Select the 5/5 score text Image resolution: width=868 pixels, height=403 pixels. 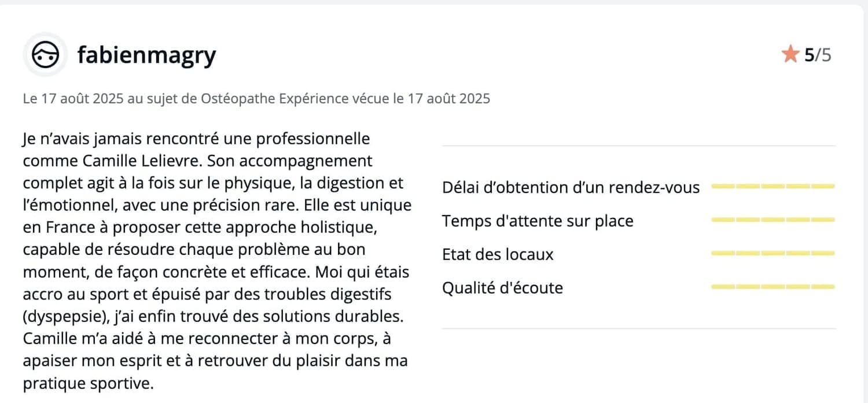(x=818, y=55)
